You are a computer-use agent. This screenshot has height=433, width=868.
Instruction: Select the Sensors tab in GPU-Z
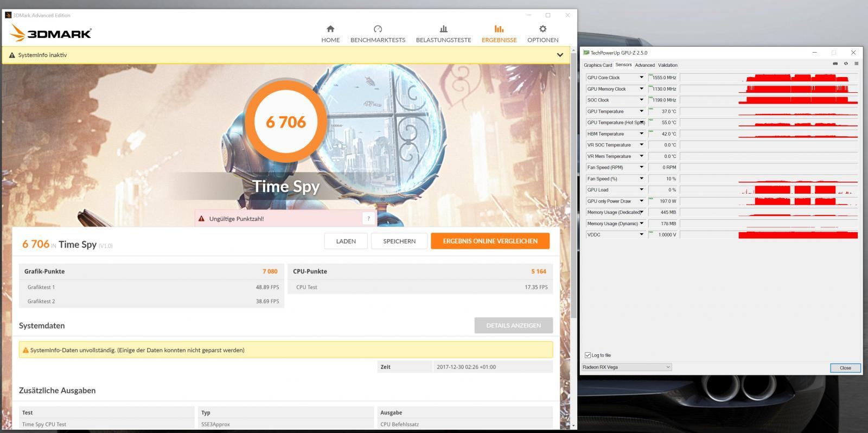[x=623, y=65]
